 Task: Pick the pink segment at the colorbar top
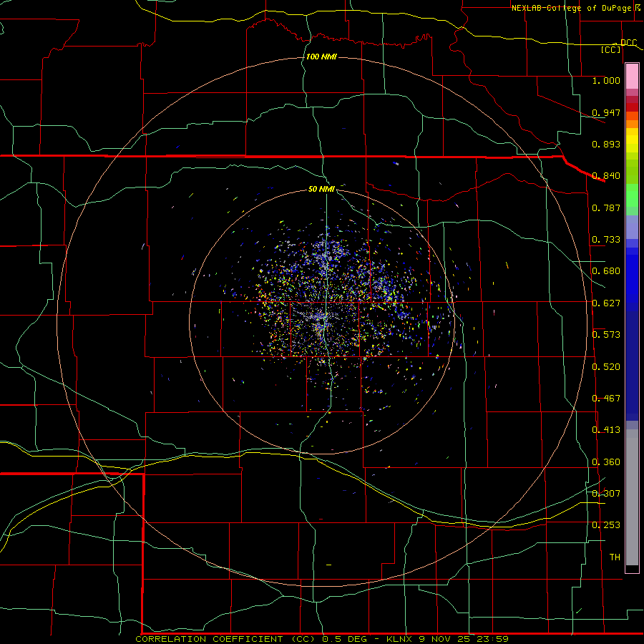click(632, 77)
